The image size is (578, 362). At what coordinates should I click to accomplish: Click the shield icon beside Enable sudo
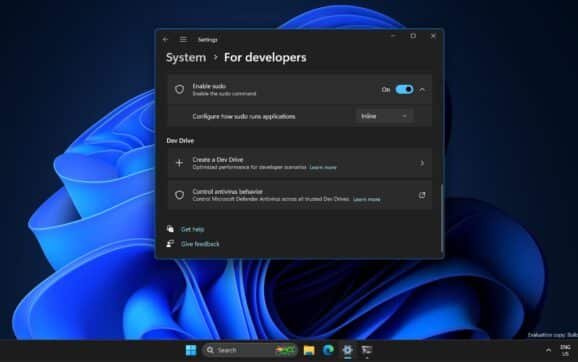point(180,89)
